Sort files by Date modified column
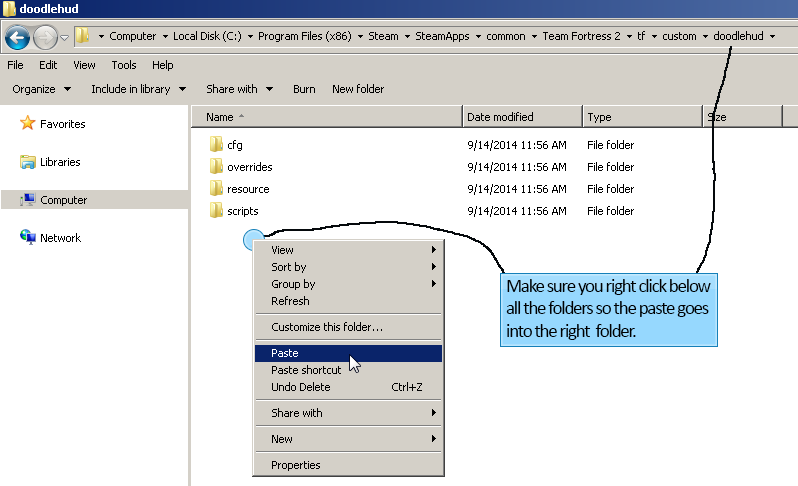Image resolution: width=798 pixels, height=486 pixels. (500, 117)
